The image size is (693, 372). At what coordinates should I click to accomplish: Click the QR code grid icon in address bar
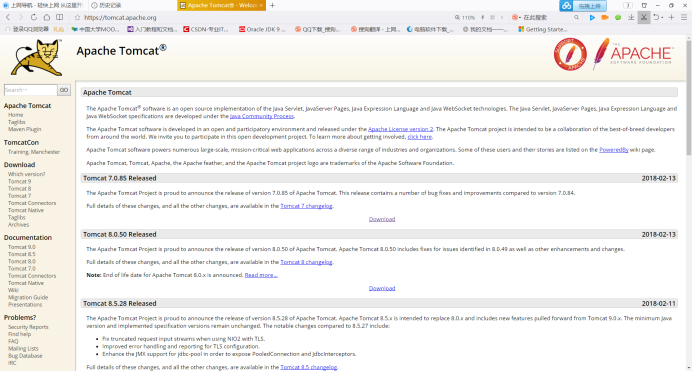tap(492, 18)
